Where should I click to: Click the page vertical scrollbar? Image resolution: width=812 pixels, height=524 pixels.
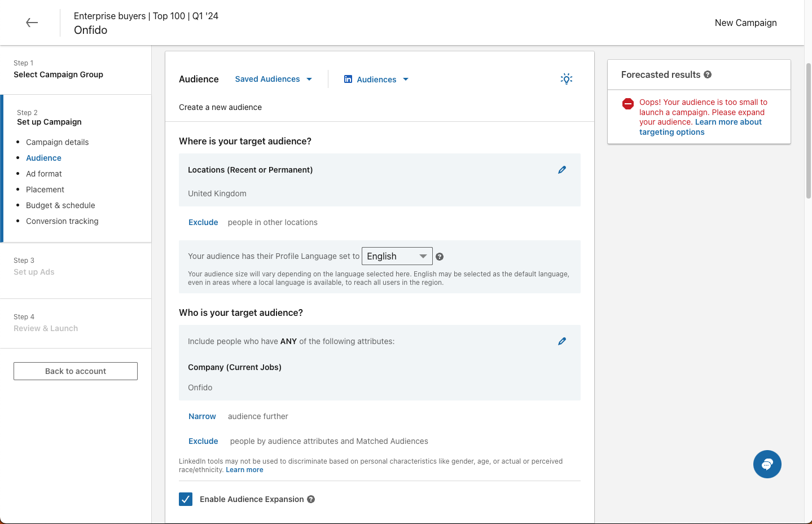[808, 130]
